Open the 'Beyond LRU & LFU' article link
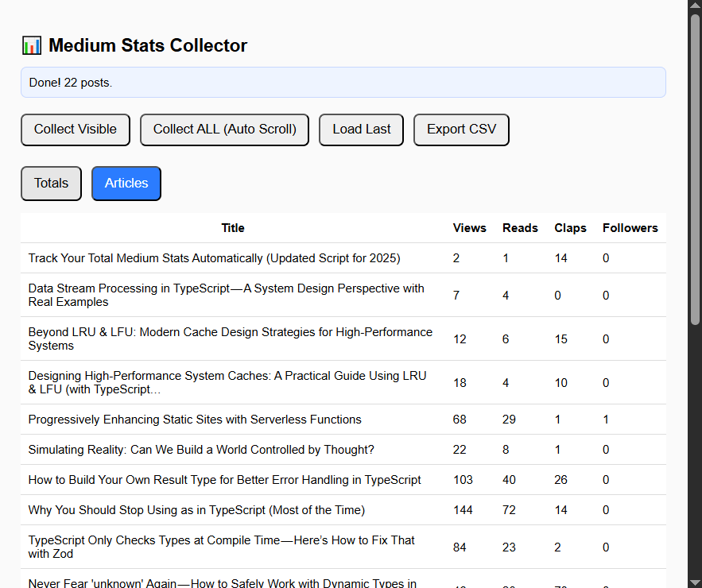This screenshot has height=588, width=702. coord(230,338)
